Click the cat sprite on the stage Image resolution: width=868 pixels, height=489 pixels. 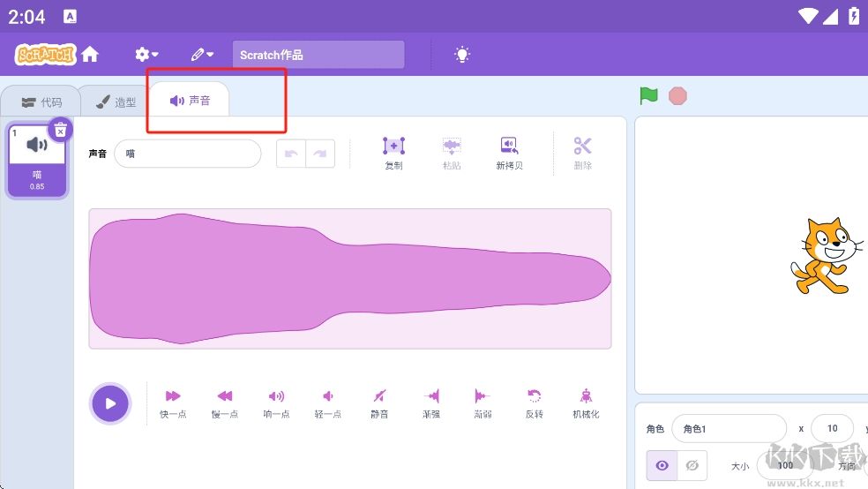pyautogui.click(x=826, y=255)
